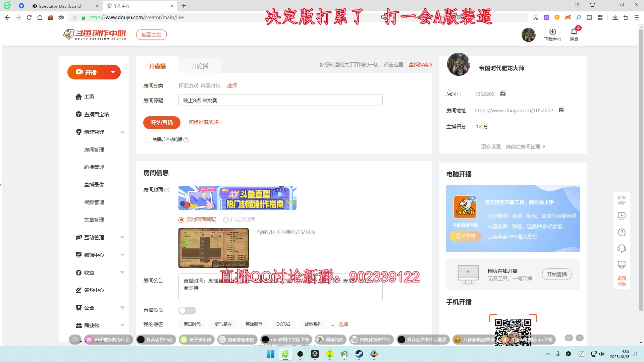Click the 译 translate extension icon
This screenshot has width=644, height=362.
(x=546, y=17)
